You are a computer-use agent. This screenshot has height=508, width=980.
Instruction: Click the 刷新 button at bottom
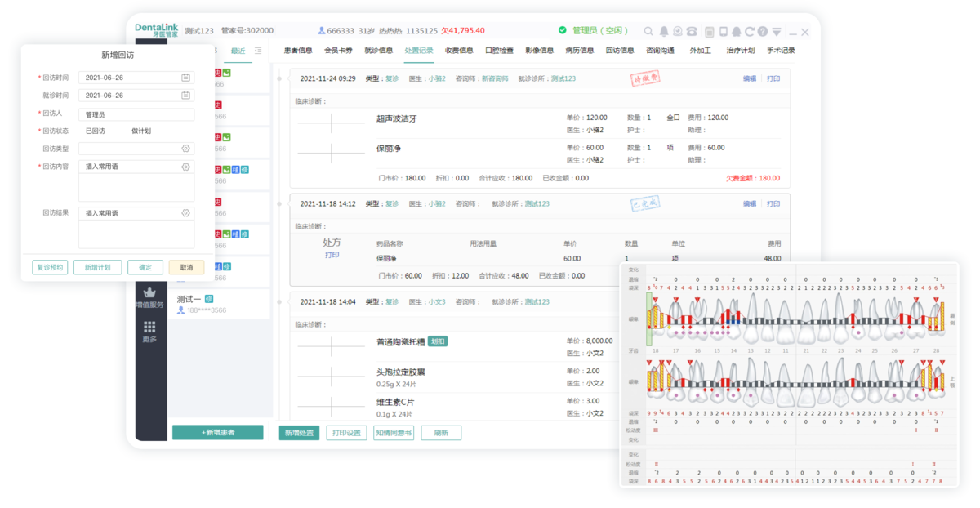[441, 433]
